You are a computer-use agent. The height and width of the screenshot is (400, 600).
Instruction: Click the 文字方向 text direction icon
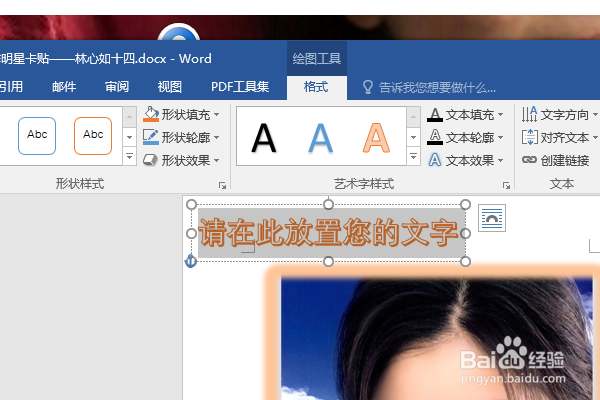point(530,114)
